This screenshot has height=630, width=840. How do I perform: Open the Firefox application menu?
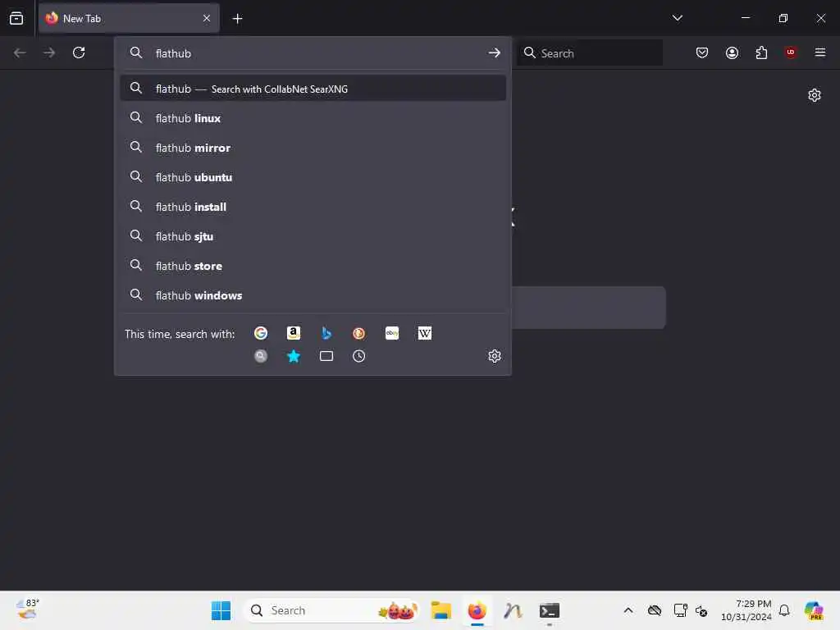820,52
